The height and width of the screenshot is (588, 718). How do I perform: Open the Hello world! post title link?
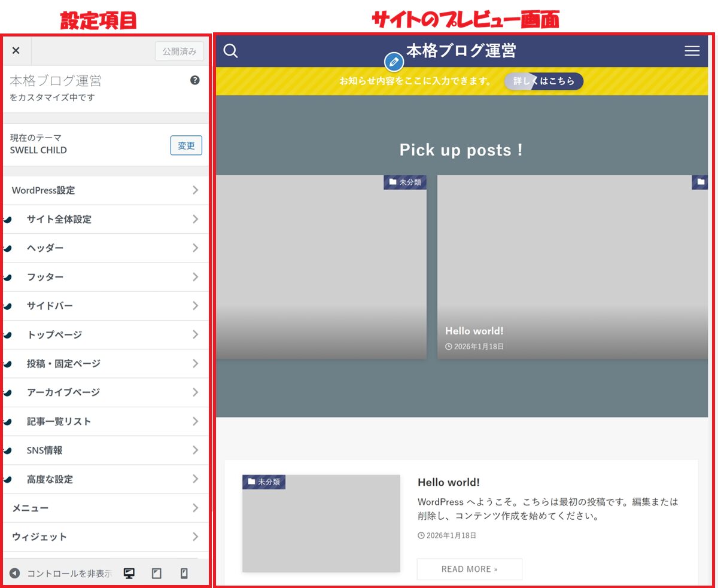[x=449, y=482]
